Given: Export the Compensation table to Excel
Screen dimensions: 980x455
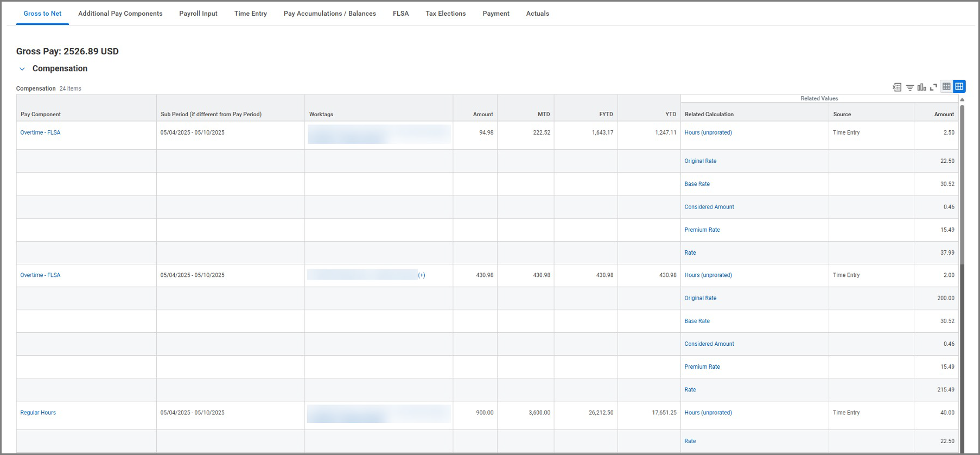Looking at the screenshot, I should coord(897,87).
